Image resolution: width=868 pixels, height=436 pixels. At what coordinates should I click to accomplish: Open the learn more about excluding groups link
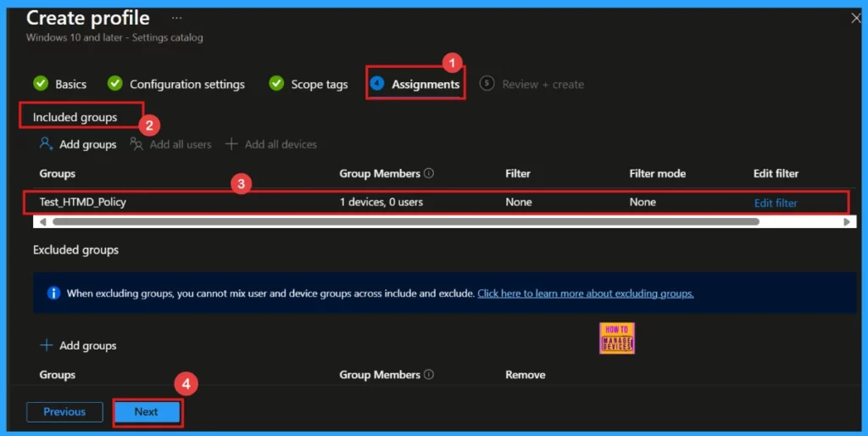coord(586,293)
